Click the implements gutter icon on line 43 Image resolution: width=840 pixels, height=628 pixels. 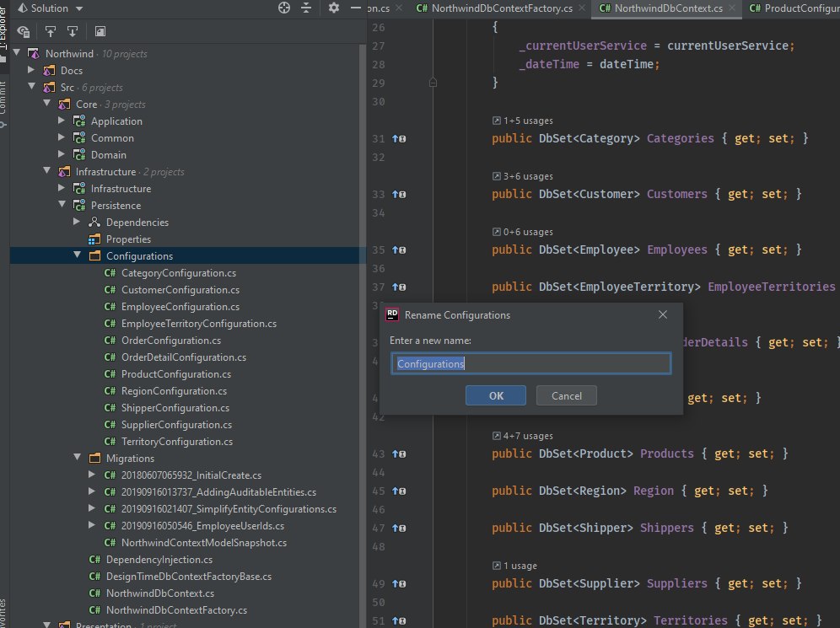(x=399, y=454)
